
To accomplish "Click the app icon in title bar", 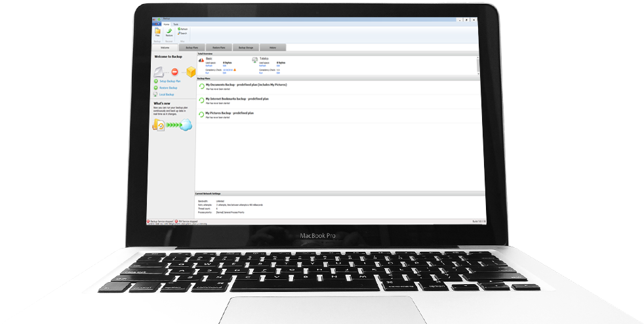I will pos(154,19).
